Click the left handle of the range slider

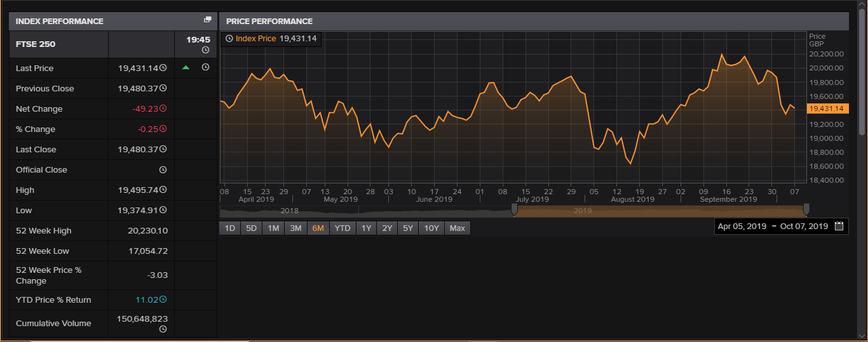515,210
